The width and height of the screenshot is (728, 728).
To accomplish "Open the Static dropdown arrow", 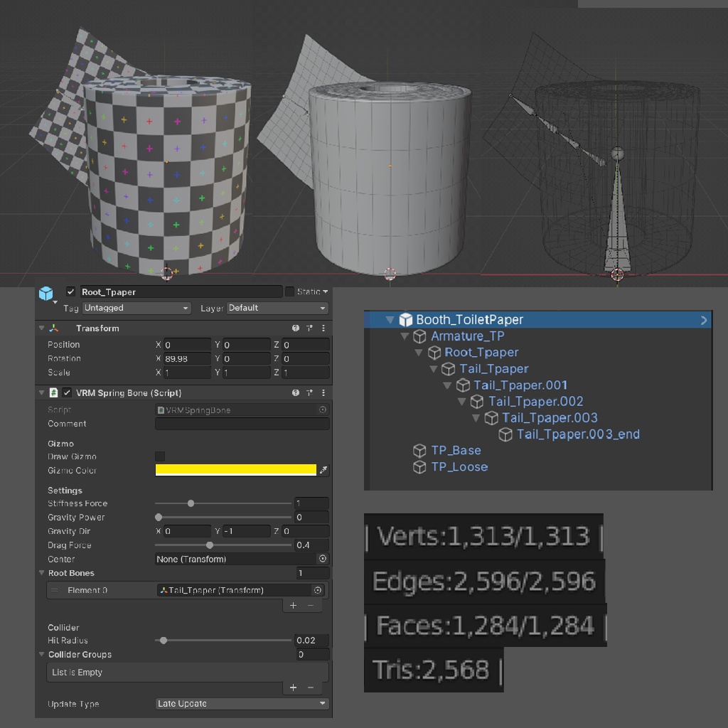I will [325, 291].
